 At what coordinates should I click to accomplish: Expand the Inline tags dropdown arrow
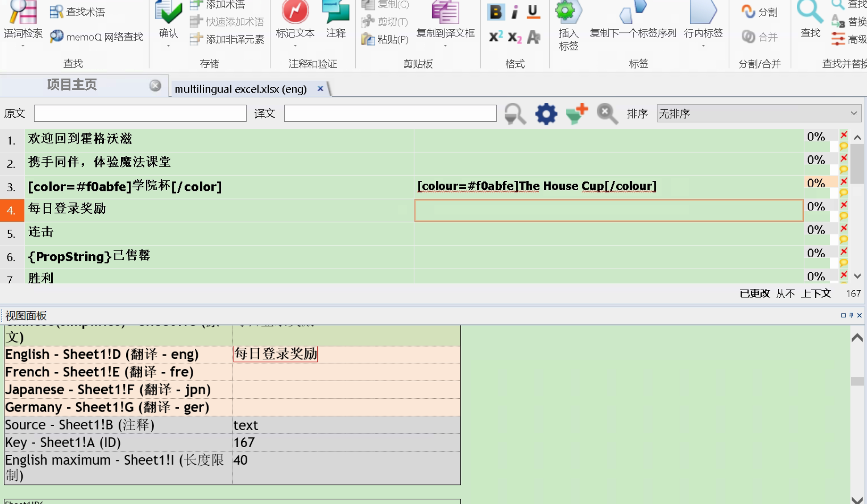703,46
